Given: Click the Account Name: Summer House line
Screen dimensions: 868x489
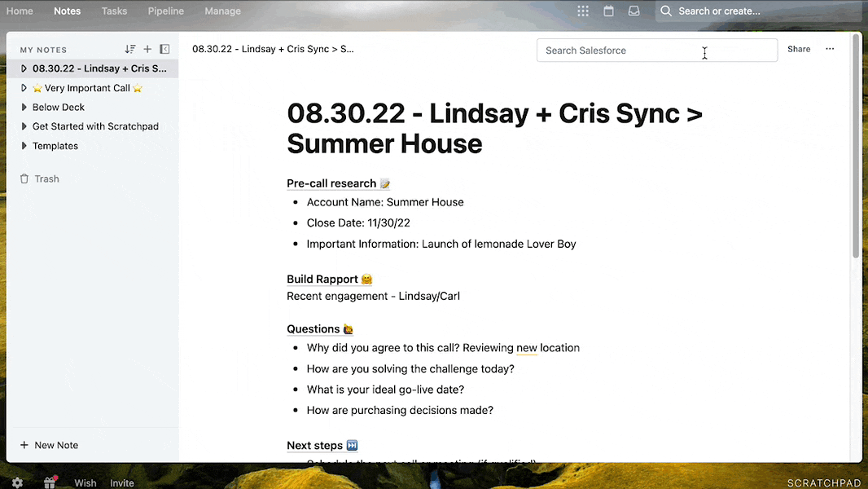Looking at the screenshot, I should 385,202.
